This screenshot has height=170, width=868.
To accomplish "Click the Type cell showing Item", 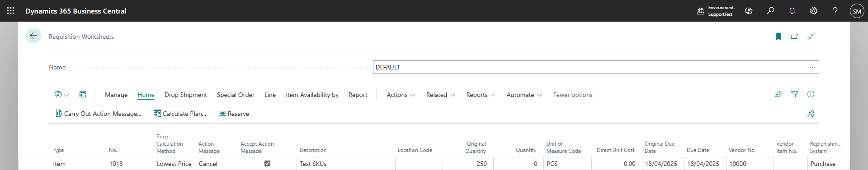I will click(x=71, y=164).
